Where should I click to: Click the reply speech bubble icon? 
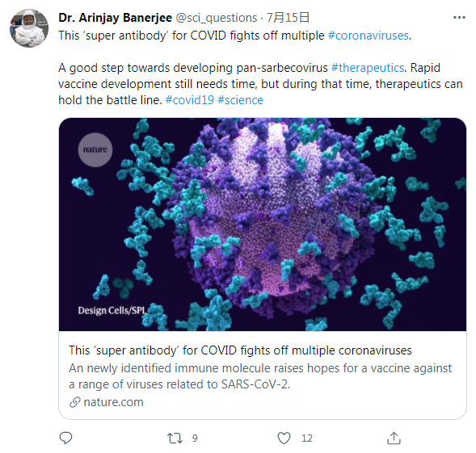click(65, 438)
